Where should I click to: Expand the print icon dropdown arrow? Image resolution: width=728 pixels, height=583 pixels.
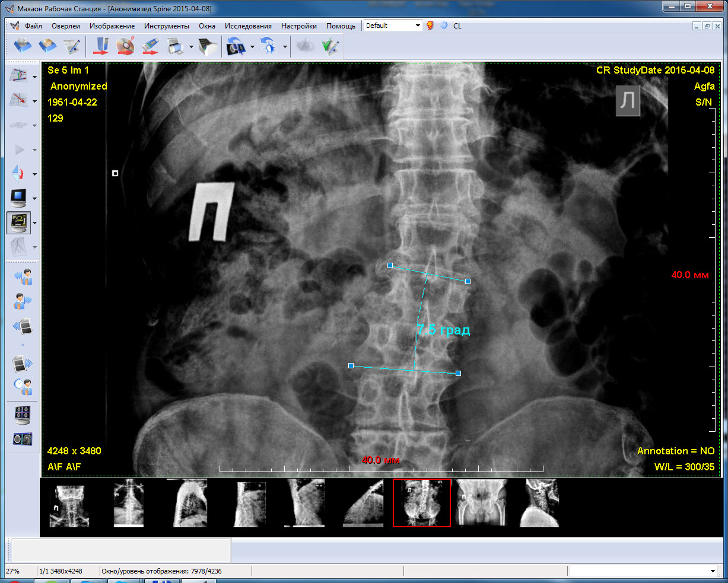[191, 46]
